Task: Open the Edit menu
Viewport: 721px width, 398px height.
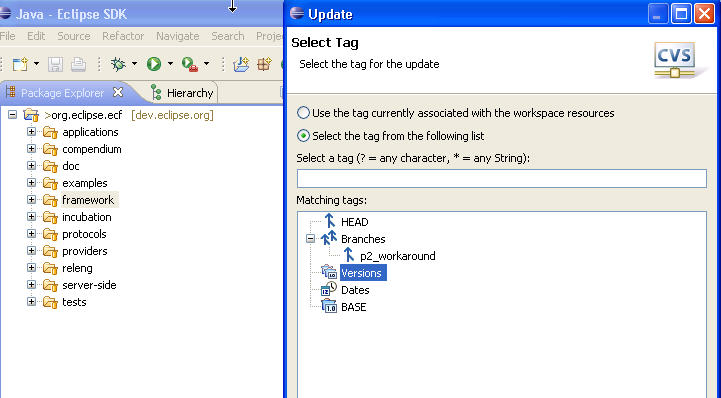Action: pos(36,36)
